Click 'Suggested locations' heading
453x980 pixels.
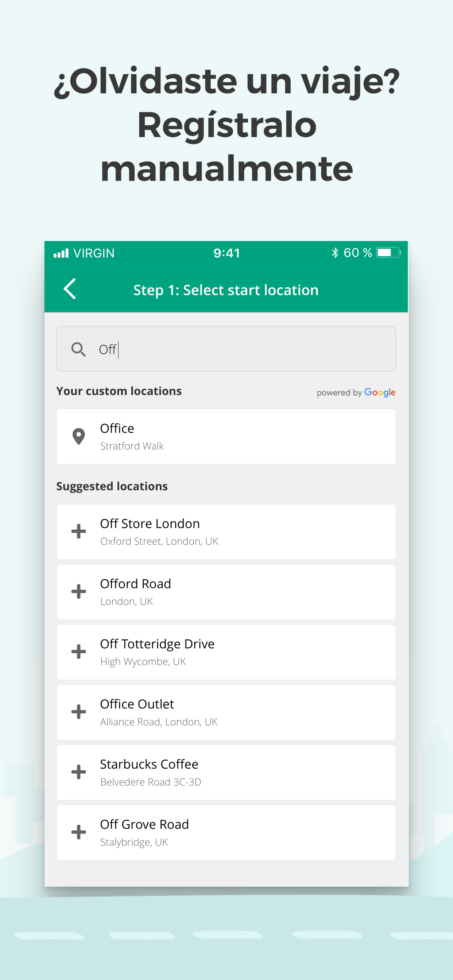[x=112, y=486]
